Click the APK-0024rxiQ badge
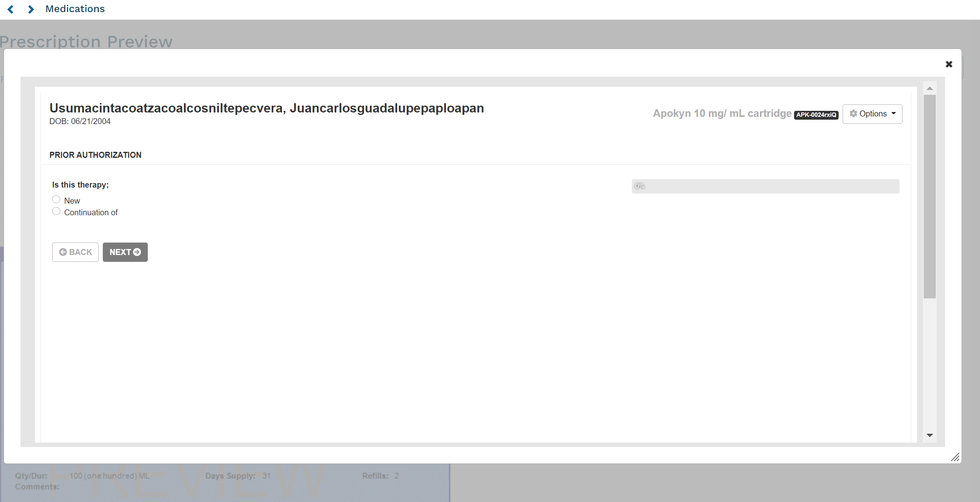 pos(816,115)
